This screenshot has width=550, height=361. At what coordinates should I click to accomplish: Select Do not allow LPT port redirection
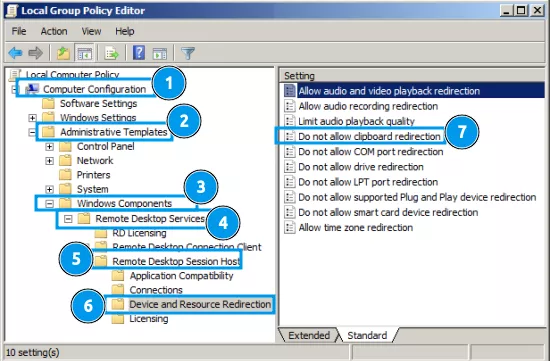368,182
